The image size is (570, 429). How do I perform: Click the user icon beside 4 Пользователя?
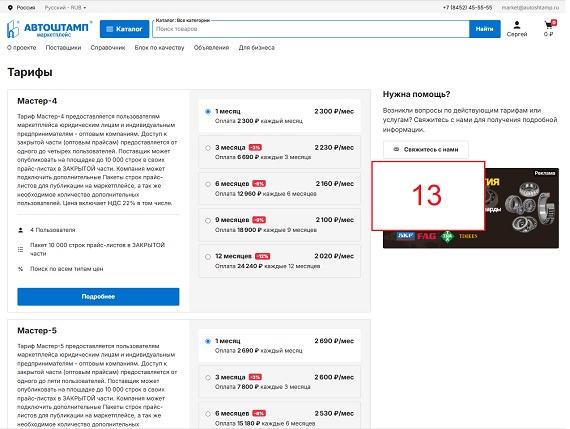[20, 230]
